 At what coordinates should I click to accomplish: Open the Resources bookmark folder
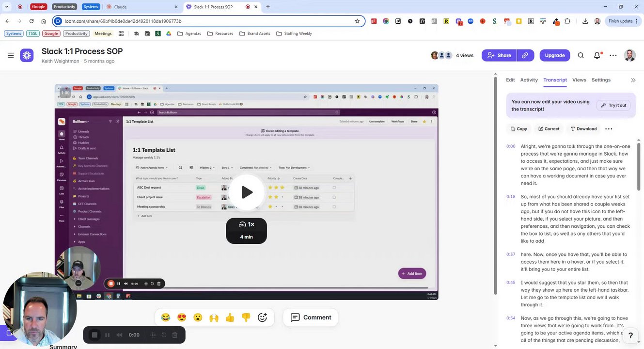(220, 33)
